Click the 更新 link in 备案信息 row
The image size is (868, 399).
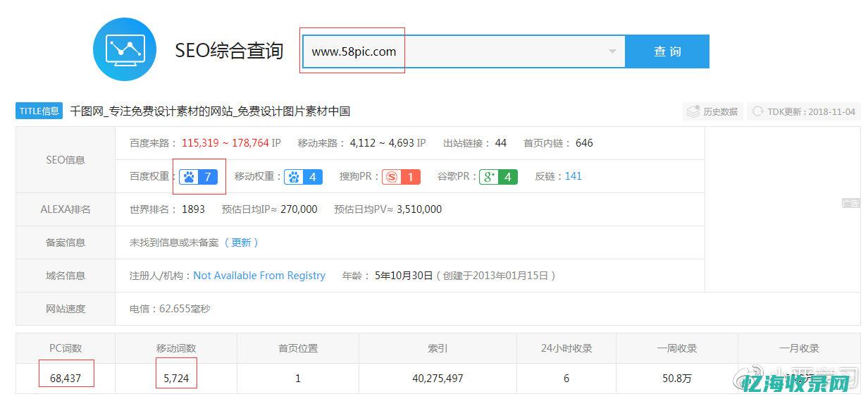click(241, 243)
